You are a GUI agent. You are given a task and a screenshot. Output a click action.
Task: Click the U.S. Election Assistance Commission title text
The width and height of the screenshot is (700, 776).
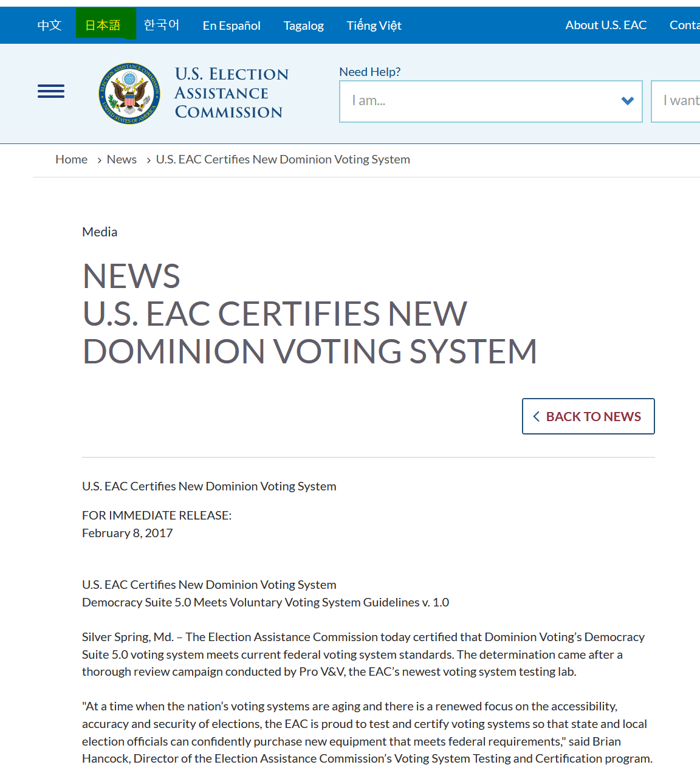coord(232,93)
